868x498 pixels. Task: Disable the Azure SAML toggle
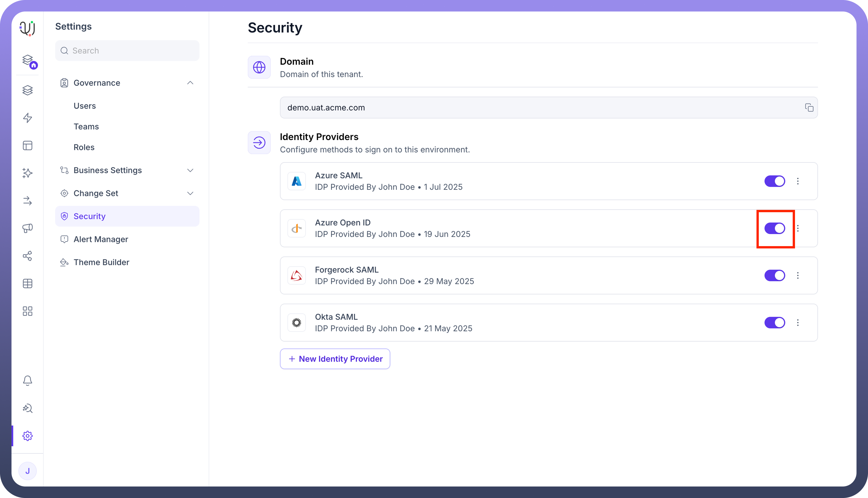(x=774, y=181)
